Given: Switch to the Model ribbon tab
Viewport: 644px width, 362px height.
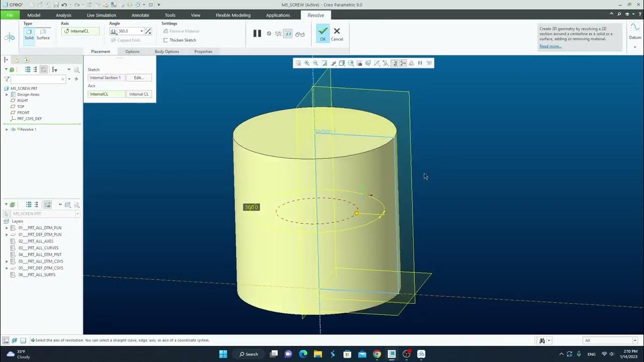Looking at the screenshot, I should [34, 15].
